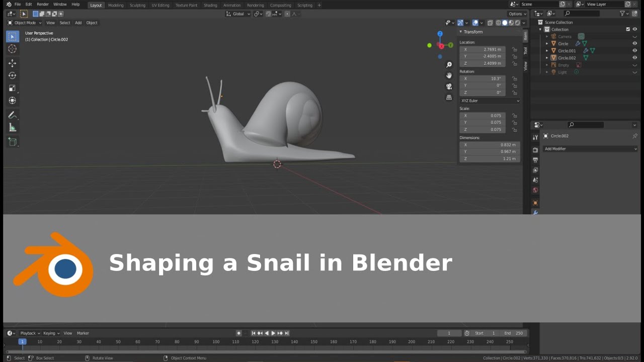Image resolution: width=644 pixels, height=362 pixels.
Task: Open View Layer properties icon
Action: (x=535, y=170)
